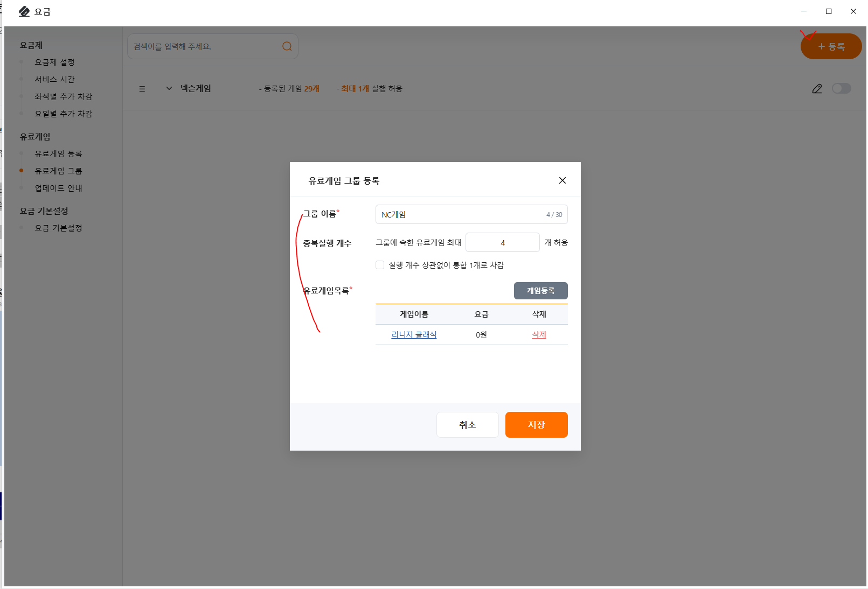
Task: Select 유료게임 그룹 sidebar item
Action: pos(58,171)
